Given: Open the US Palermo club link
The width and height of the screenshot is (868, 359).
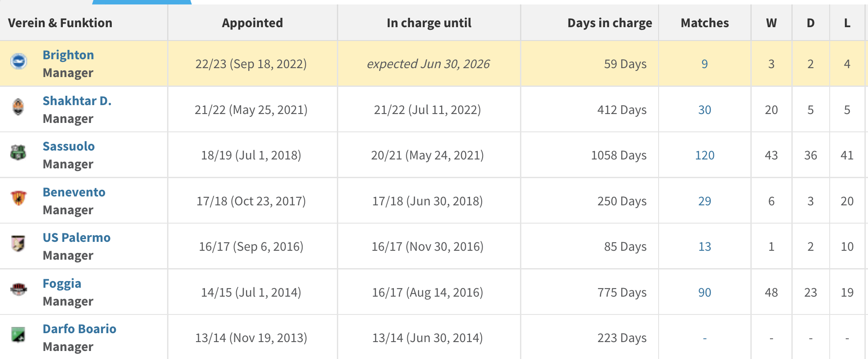Looking at the screenshot, I should click(77, 237).
